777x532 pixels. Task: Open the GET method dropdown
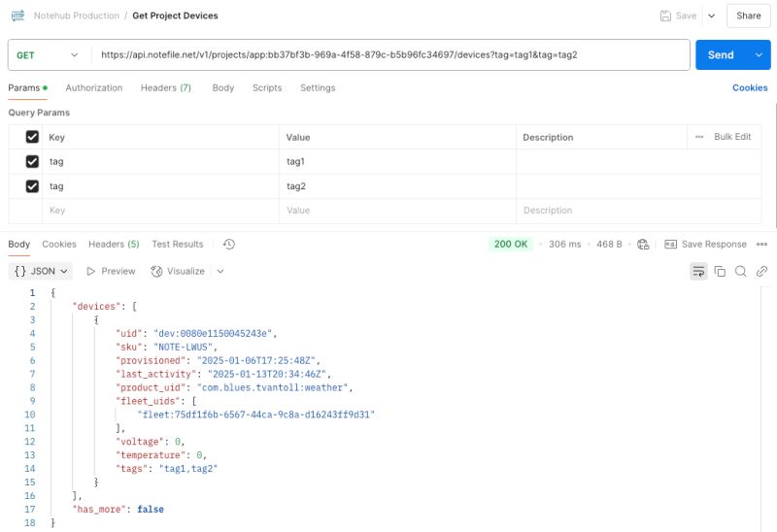coord(47,55)
